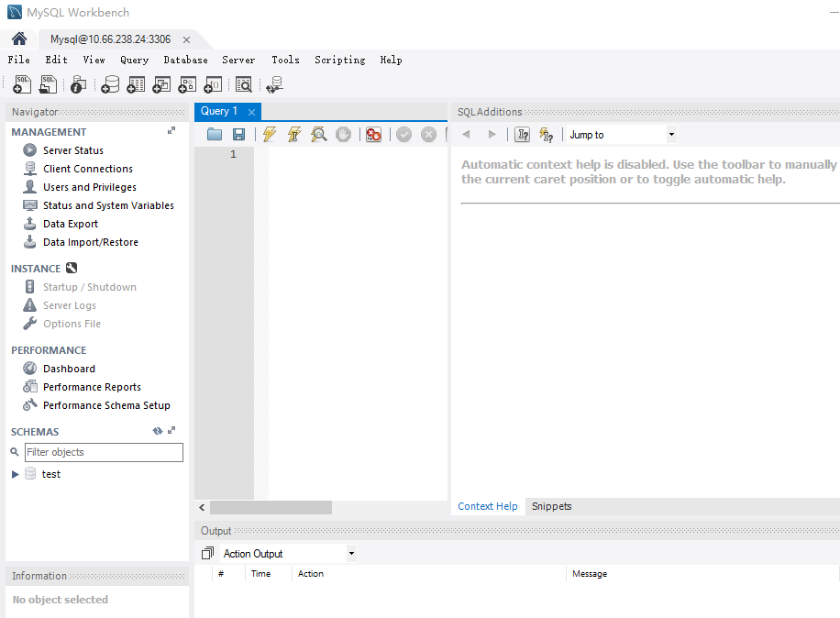This screenshot has width=840, height=618.
Task: Open the Jump to dropdown in SQL Additions
Action: pyautogui.click(x=670, y=134)
